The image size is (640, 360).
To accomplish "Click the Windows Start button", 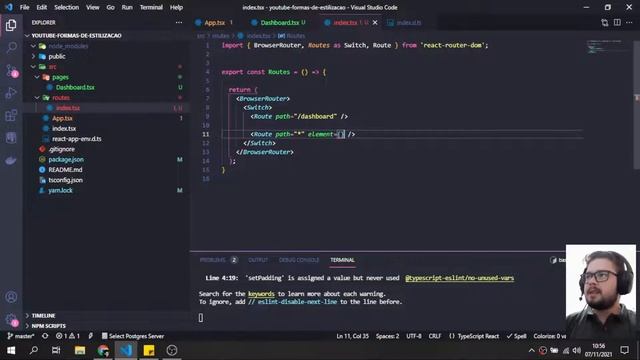I will pos(11,350).
